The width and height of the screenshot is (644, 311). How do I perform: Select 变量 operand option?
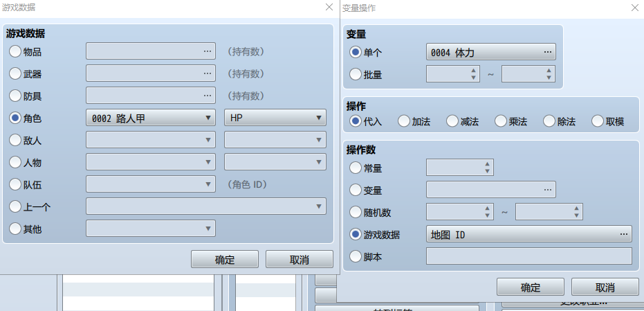click(x=356, y=190)
